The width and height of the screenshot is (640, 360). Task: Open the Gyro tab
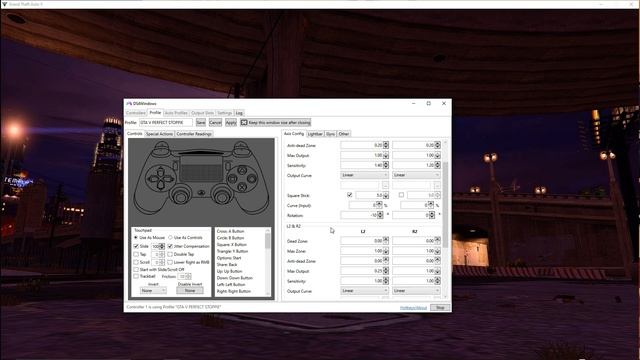point(330,134)
